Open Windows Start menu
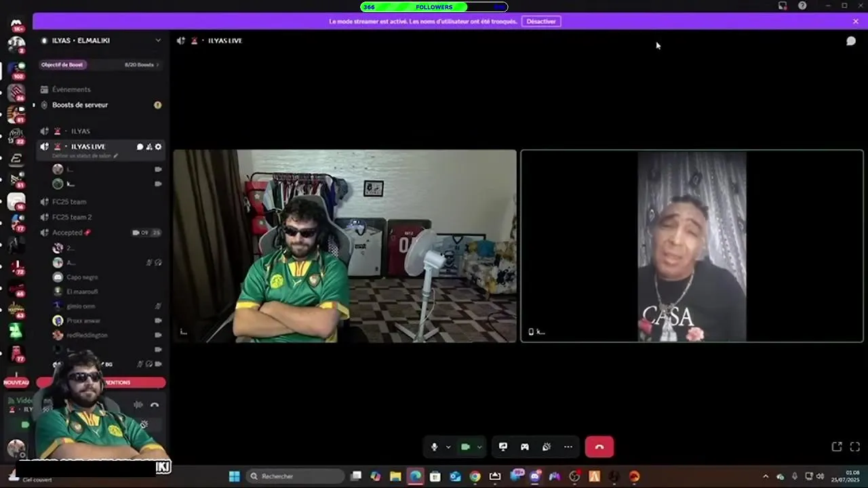Screen dimensions: 868x488 pos(234,476)
